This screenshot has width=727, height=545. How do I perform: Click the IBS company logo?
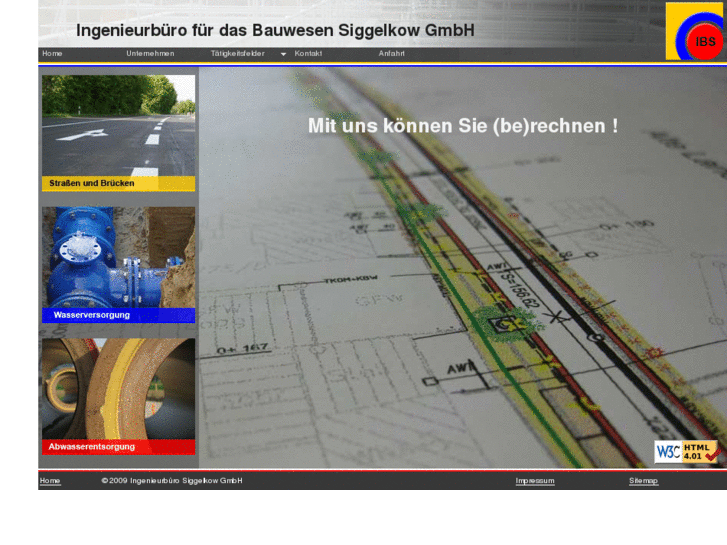click(694, 31)
